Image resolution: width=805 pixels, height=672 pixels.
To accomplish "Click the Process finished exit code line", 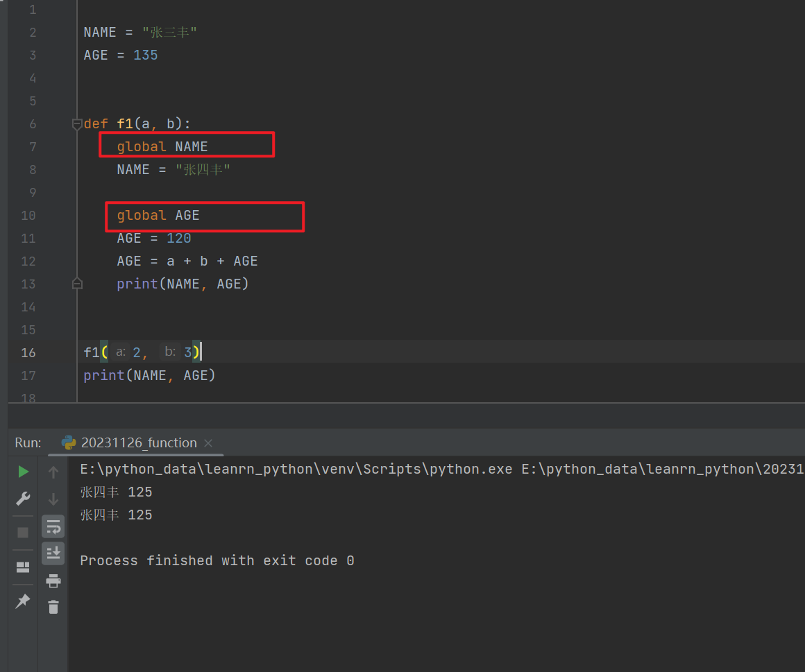I will coord(217,560).
